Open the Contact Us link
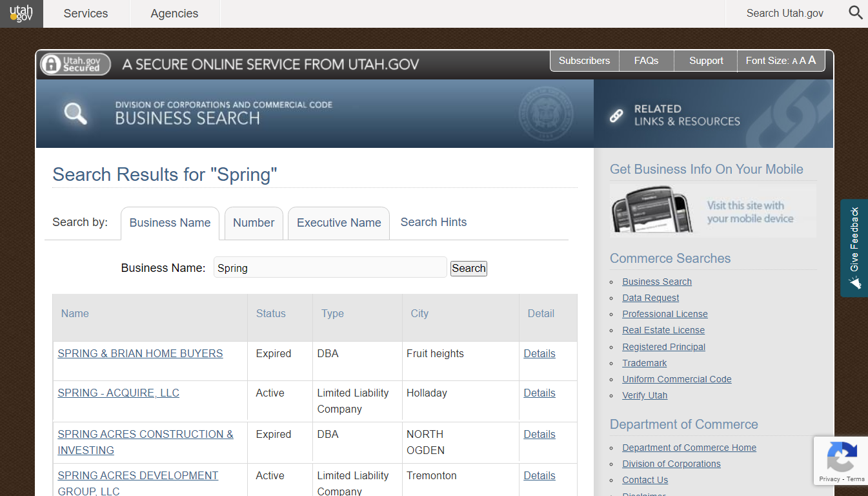868x496 pixels. [645, 480]
